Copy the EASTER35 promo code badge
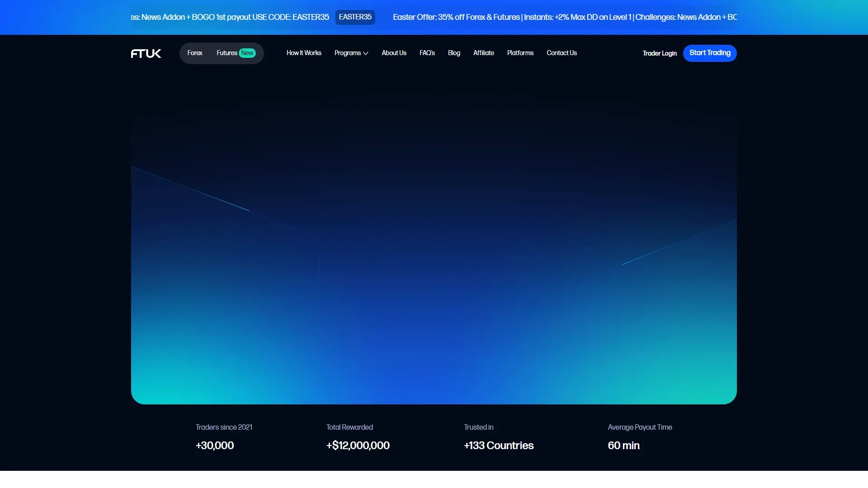Viewport: 868px width, 488px height. (x=355, y=17)
